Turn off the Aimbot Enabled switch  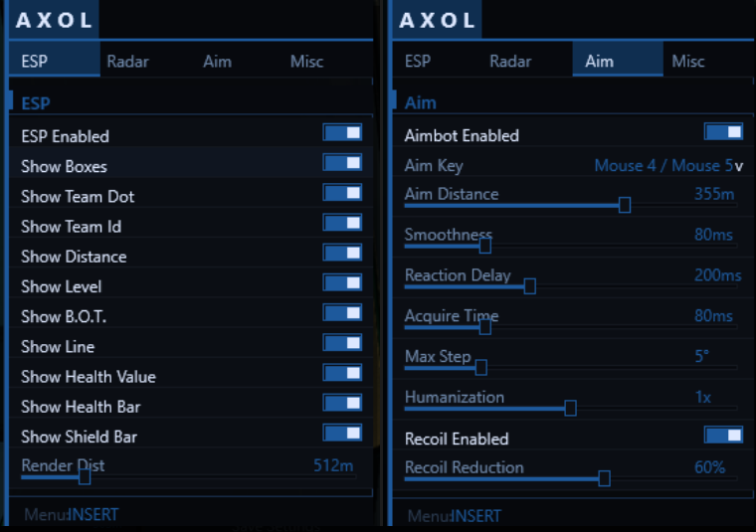click(723, 131)
